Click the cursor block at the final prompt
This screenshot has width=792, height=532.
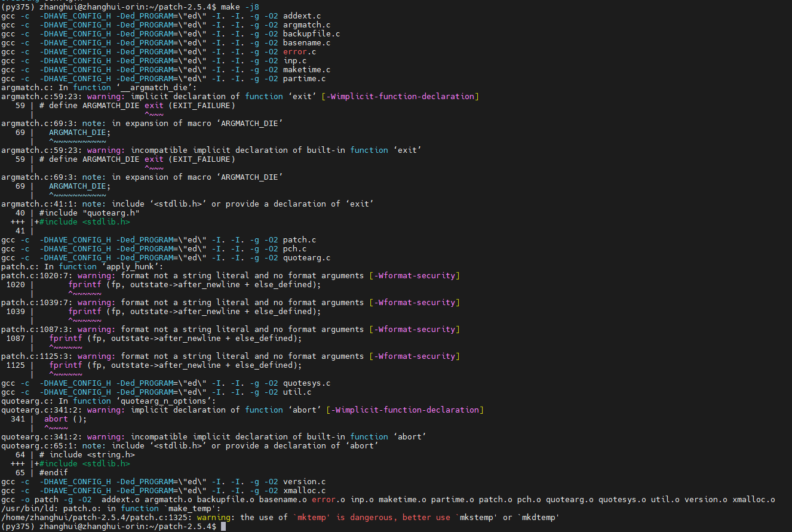pos(223,526)
